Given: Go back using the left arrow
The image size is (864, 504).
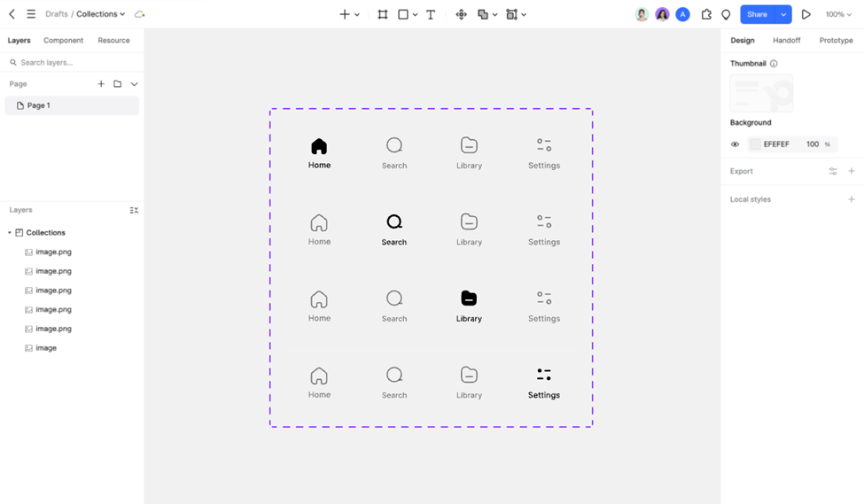Looking at the screenshot, I should pos(12,14).
